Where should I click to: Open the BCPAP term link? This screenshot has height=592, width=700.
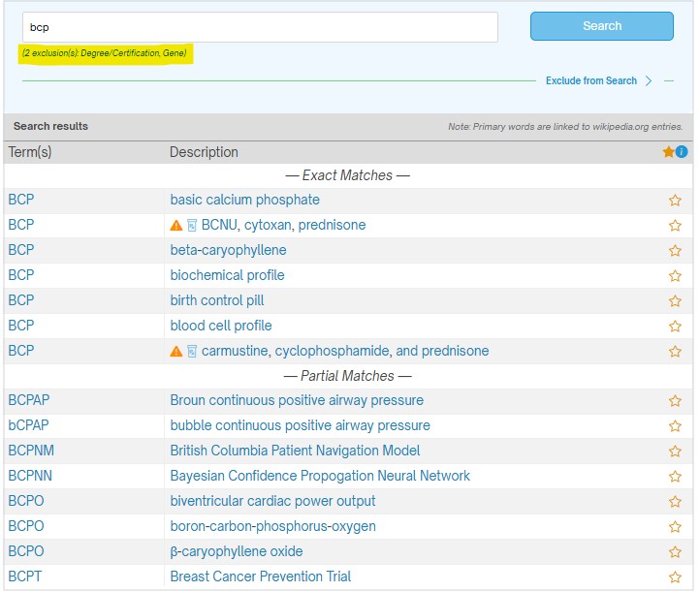[27, 400]
